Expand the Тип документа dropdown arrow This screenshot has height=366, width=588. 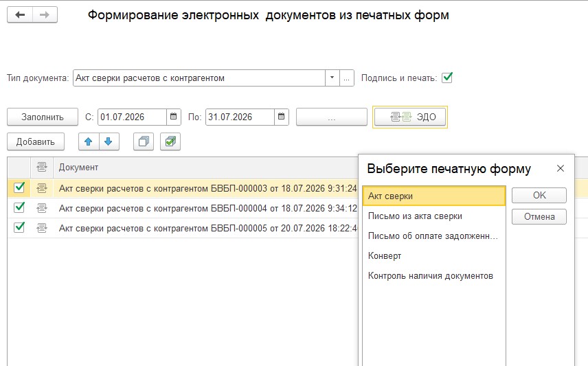tap(332, 78)
